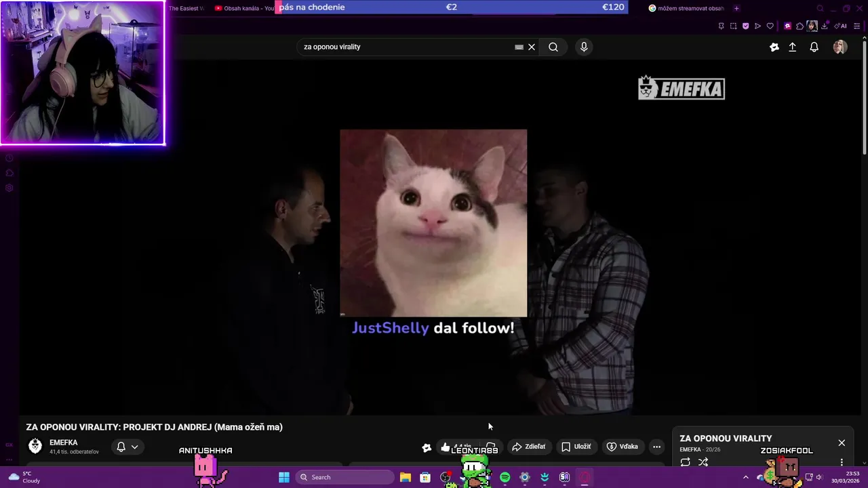Open browser easy setup menu icon
This screenshot has height=488, width=868.
click(x=859, y=26)
